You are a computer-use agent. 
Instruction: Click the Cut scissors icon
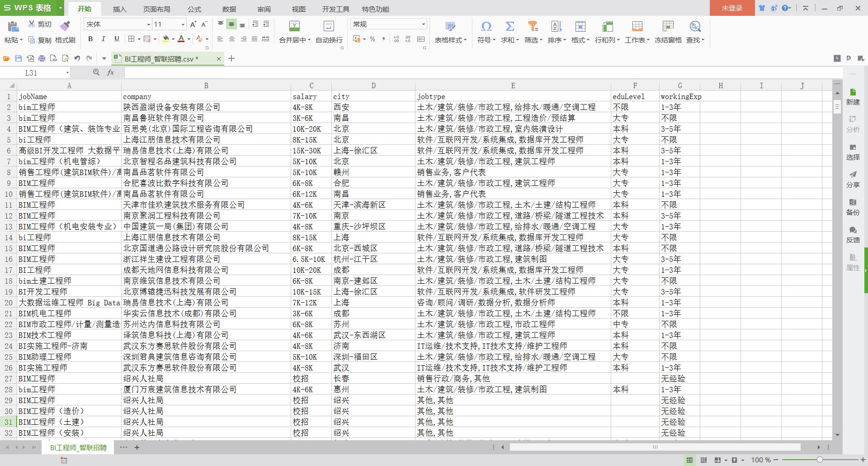(32, 24)
